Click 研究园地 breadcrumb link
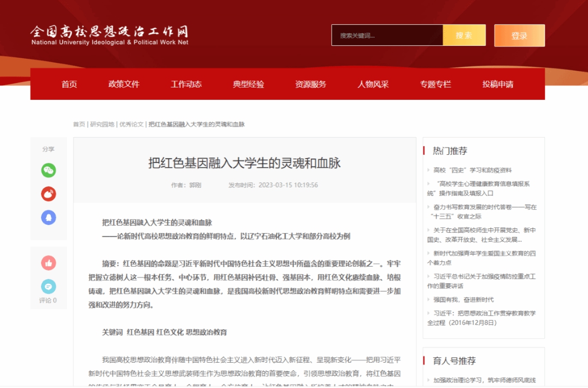 click(102, 124)
